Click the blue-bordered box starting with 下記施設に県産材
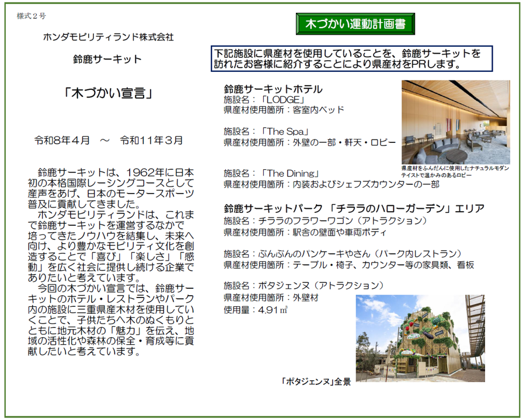This screenshot has height=420, width=523. 352,58
